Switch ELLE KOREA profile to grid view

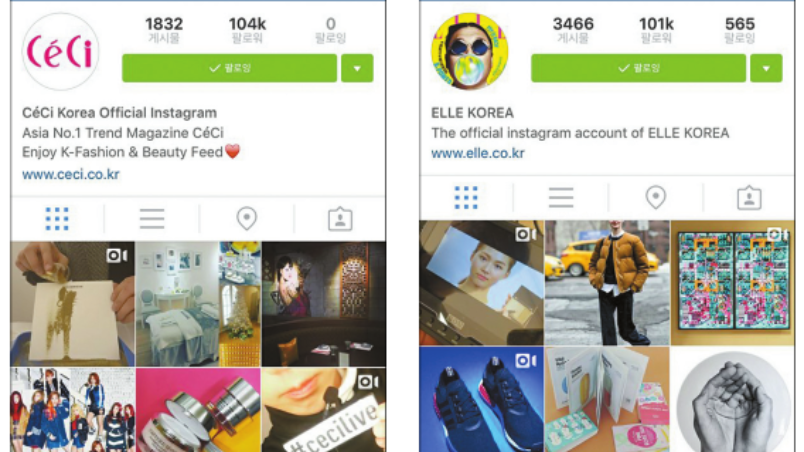[466, 197]
